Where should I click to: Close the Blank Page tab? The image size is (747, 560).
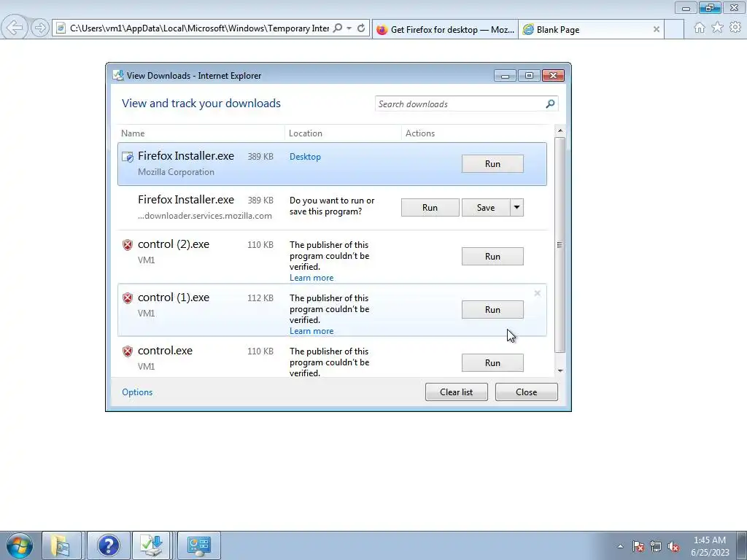point(656,29)
